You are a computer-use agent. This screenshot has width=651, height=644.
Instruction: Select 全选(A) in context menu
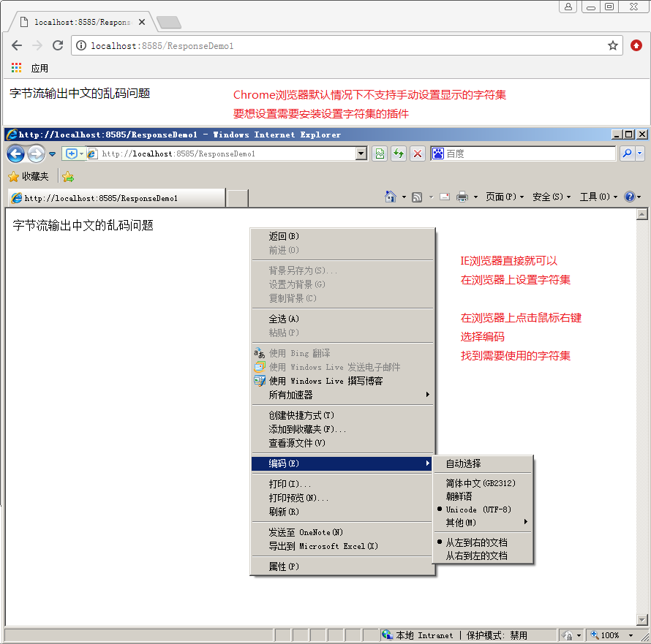[x=342, y=319]
